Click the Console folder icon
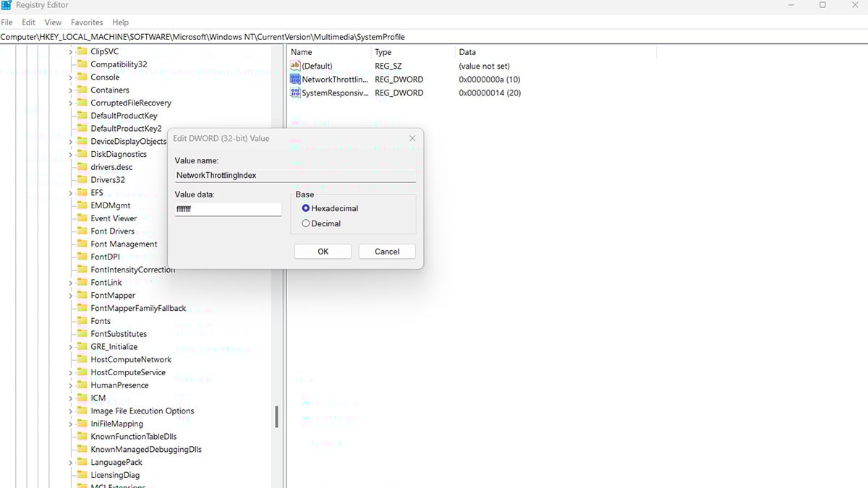868x488 pixels. click(x=82, y=77)
